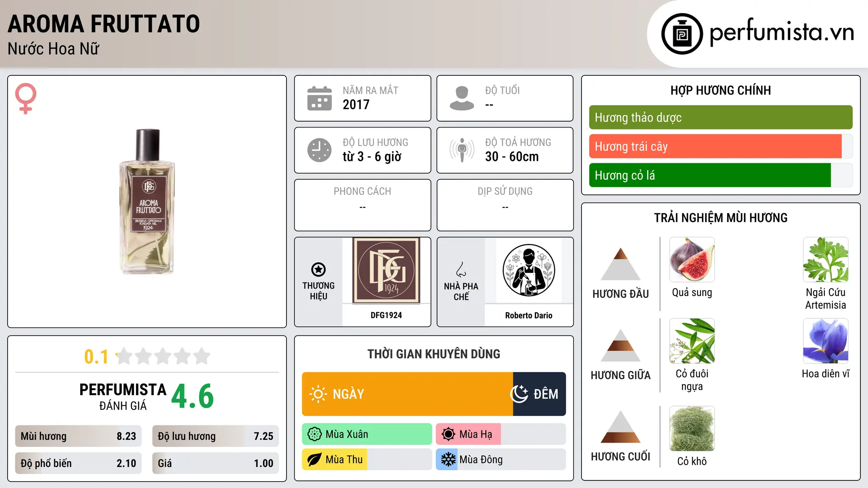Click the moon icon beside Đêm
The height and width of the screenshot is (488, 868).
519,394
